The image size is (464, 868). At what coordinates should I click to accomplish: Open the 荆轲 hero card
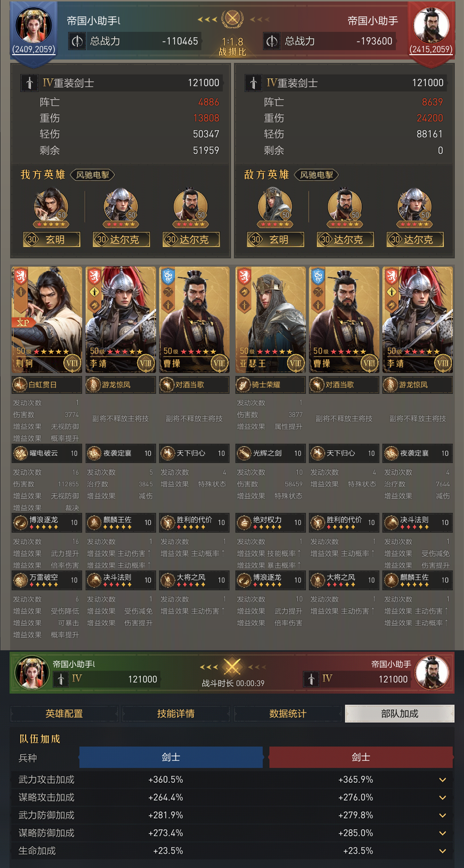point(47,320)
